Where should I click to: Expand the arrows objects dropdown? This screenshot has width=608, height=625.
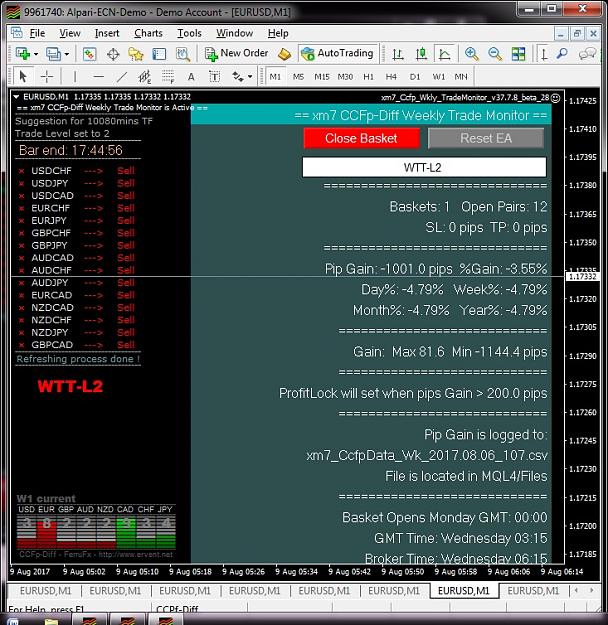coord(250,77)
